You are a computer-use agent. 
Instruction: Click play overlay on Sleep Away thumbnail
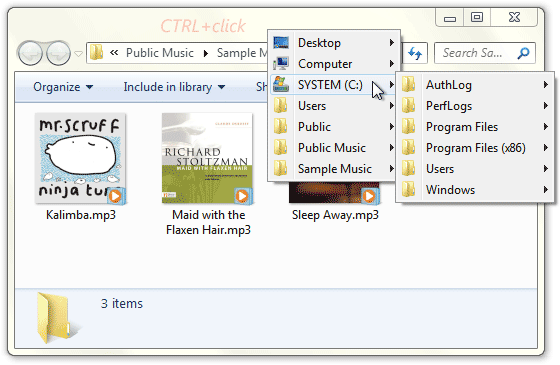pos(369,196)
